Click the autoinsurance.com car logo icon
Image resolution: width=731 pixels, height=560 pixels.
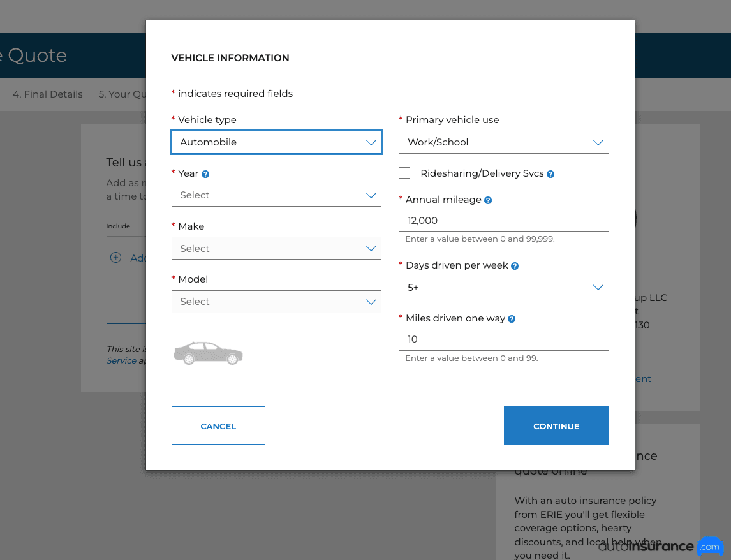point(709,547)
